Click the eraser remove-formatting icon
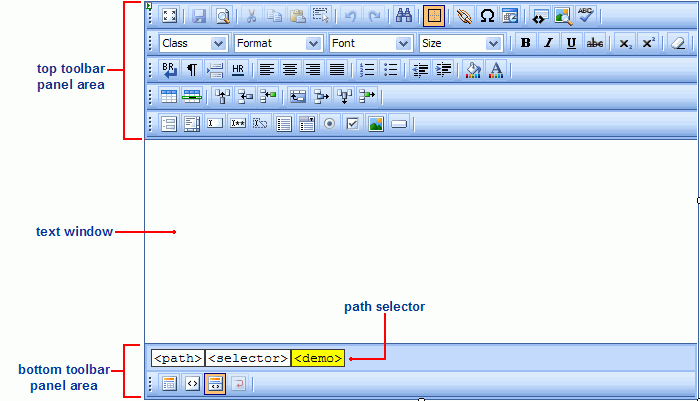Viewport: 700px width, 401px height. click(678, 43)
